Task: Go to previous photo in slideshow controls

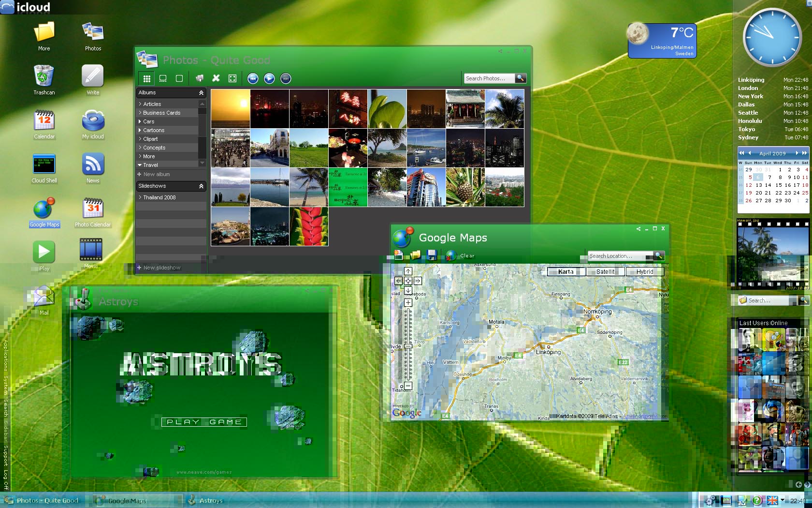Action: coord(253,78)
